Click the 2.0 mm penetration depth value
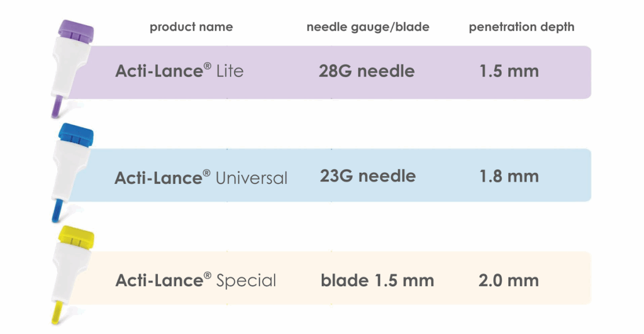Screen dimensions: 644x334 click(x=508, y=280)
